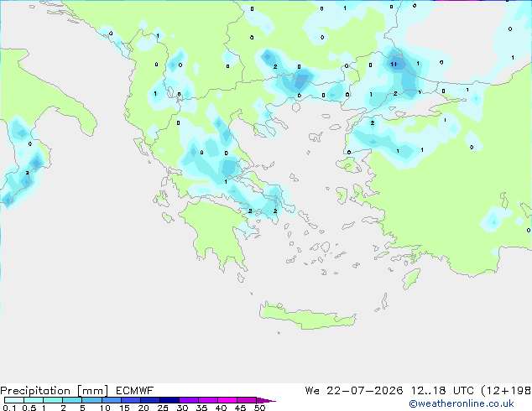The width and height of the screenshot is (532, 411).
Task: Select the 2–5 mm legend color swatch
Action: (x=72, y=400)
